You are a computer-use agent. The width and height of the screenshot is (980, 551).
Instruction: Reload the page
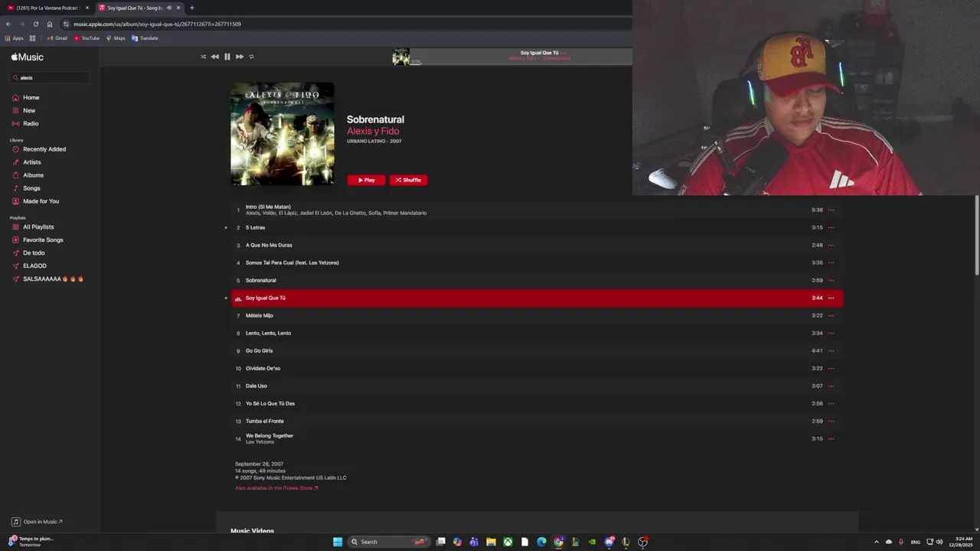(35, 24)
